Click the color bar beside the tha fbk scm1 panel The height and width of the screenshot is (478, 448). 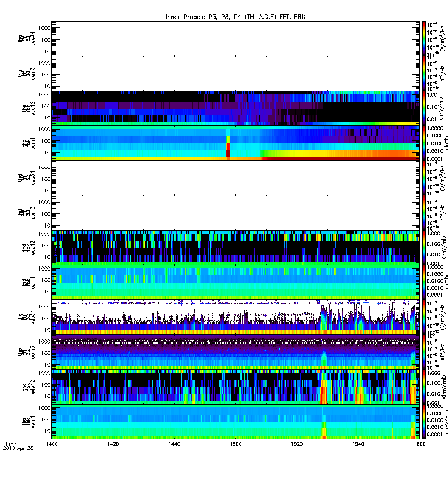point(424,143)
